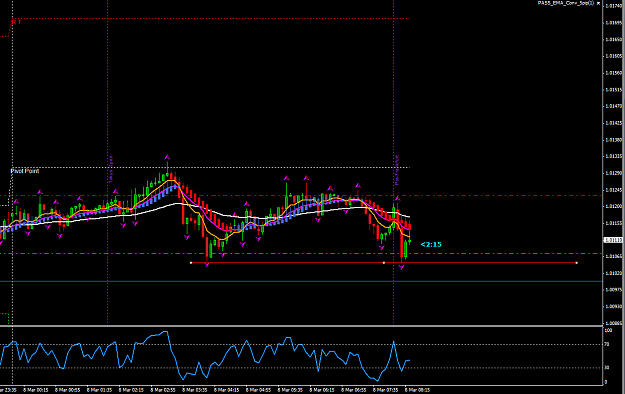Viewport: 625px width, 394px height.
Task: Click the 1.01425 price axis label
Action: 614,123
